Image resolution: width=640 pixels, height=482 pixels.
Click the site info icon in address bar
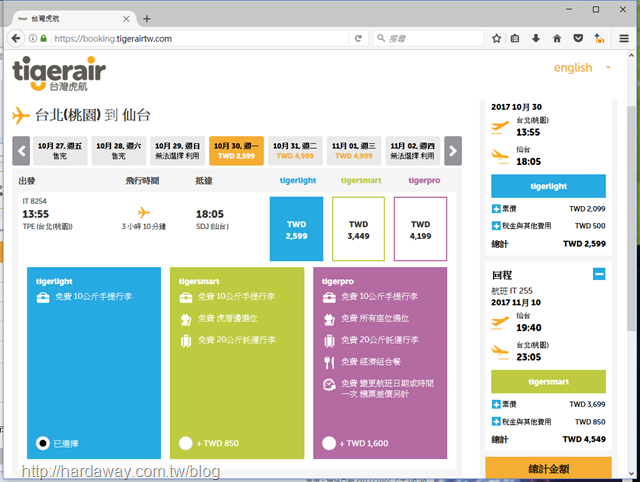(33, 38)
